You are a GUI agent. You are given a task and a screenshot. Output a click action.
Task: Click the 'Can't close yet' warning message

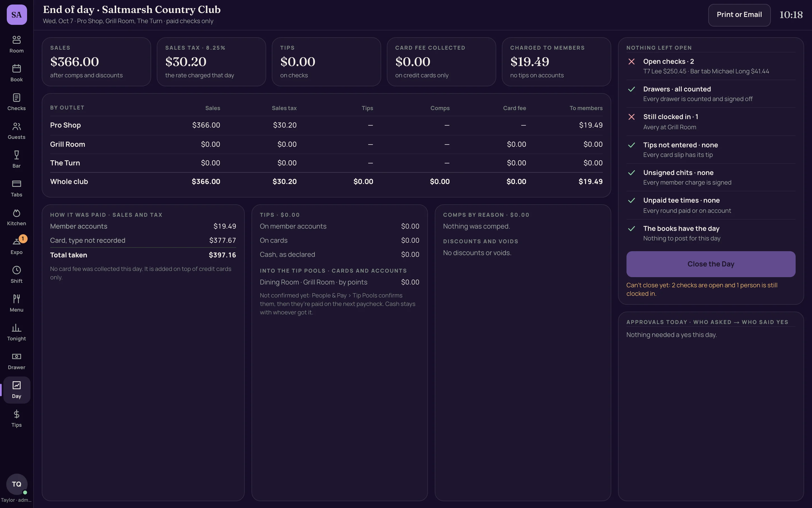tap(701, 289)
